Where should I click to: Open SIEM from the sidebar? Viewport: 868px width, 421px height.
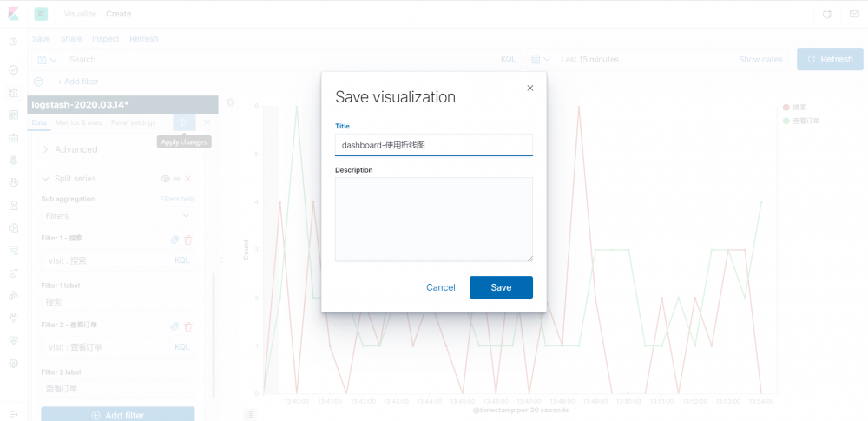[14, 296]
